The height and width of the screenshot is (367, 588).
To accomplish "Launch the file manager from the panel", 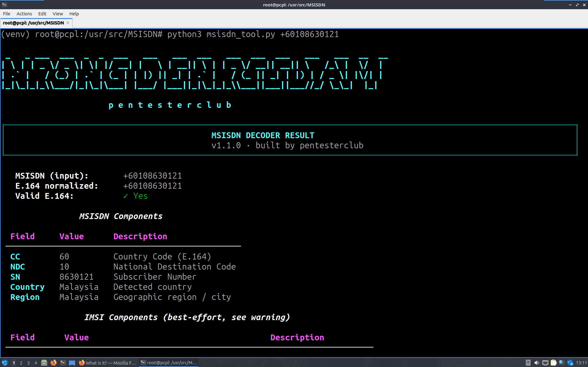I will 44,363.
